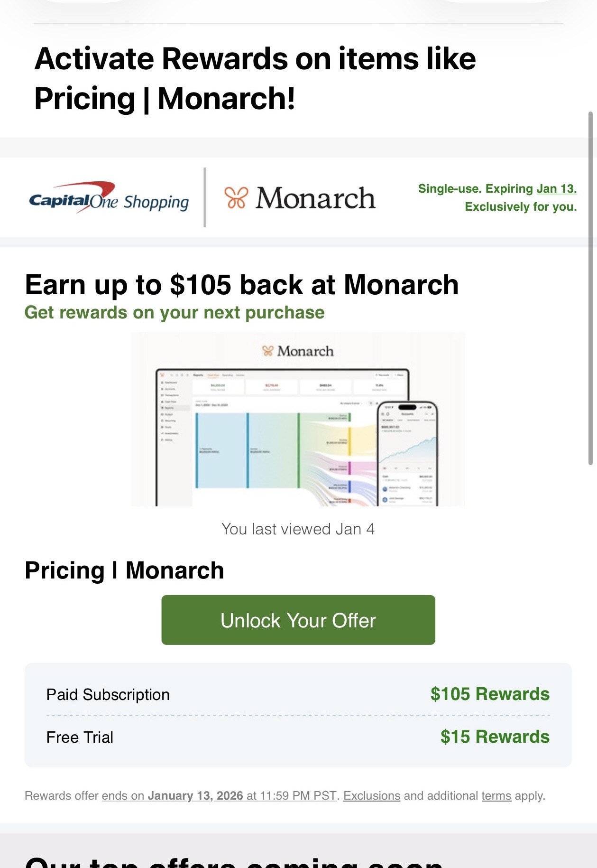Viewport: 597px width, 868px height.
Task: Select the Free Trial row label
Action: point(80,737)
